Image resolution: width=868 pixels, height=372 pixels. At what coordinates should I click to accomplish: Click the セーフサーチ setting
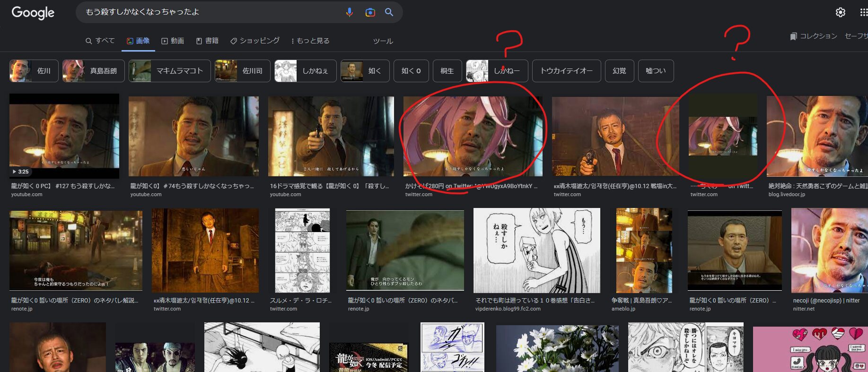[856, 36]
